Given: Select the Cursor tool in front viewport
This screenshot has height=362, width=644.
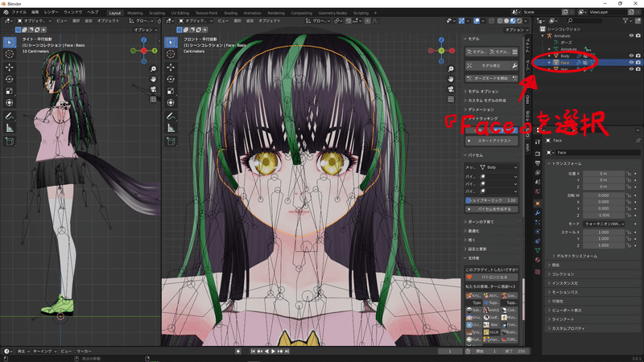Looking at the screenshot, I should pyautogui.click(x=171, y=54).
